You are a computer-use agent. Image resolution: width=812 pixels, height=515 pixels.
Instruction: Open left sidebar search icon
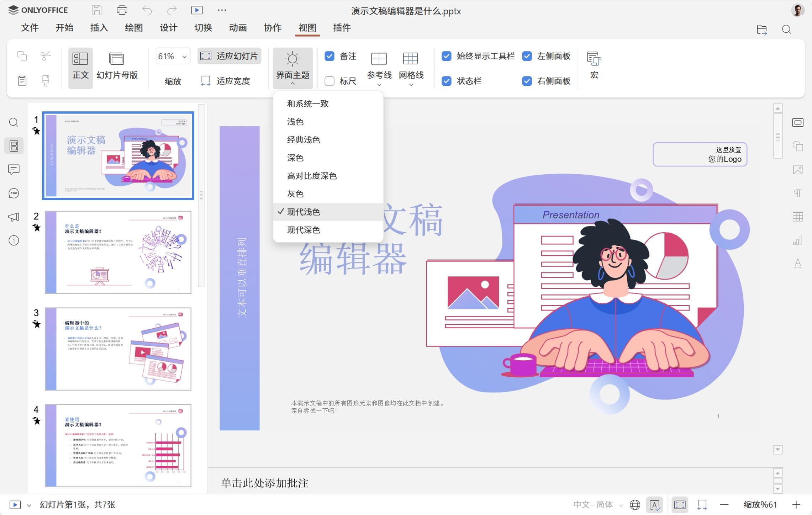click(14, 122)
